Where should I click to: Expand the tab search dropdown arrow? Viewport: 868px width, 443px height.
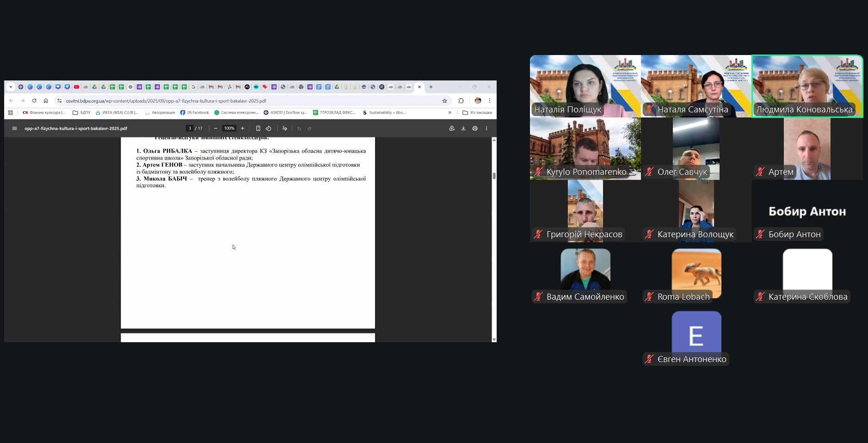tap(11, 87)
